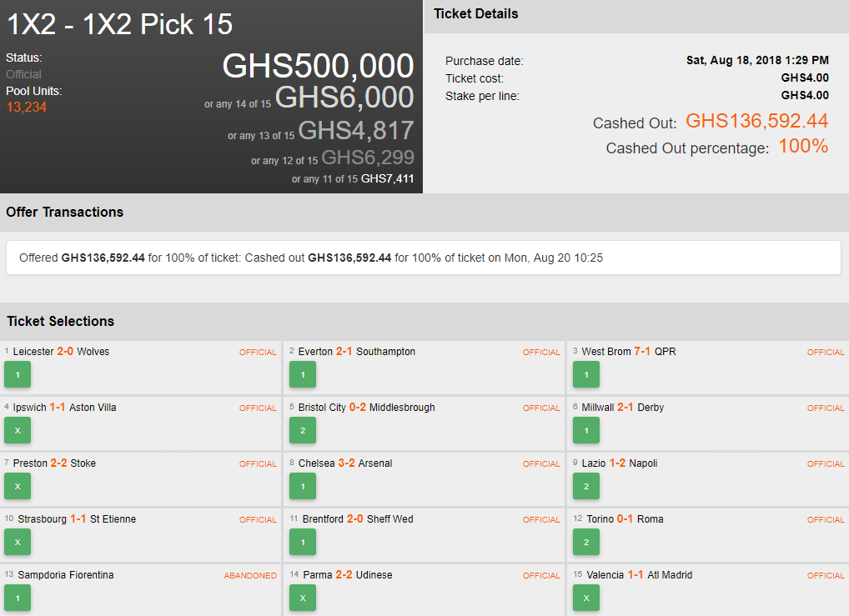Image resolution: width=849 pixels, height=616 pixels.
Task: Toggle the "1" selection on Millwall Derby
Action: [585, 430]
